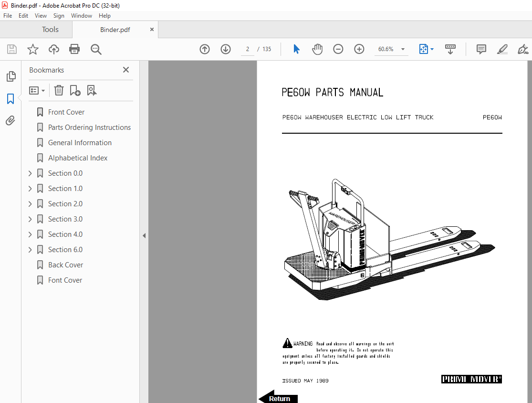Expand Section 1.0 bookmark
Image resolution: width=532 pixels, height=403 pixels.
(30, 189)
